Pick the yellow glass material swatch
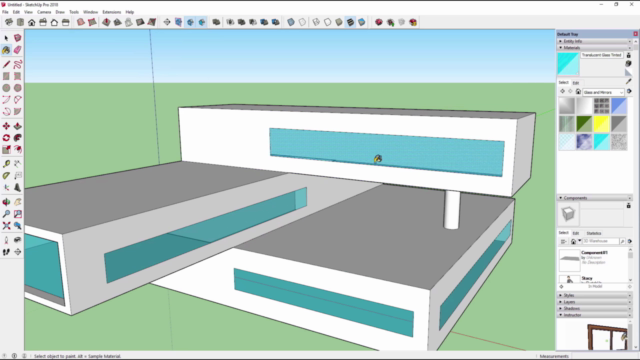640x360 pixels. tap(601, 124)
